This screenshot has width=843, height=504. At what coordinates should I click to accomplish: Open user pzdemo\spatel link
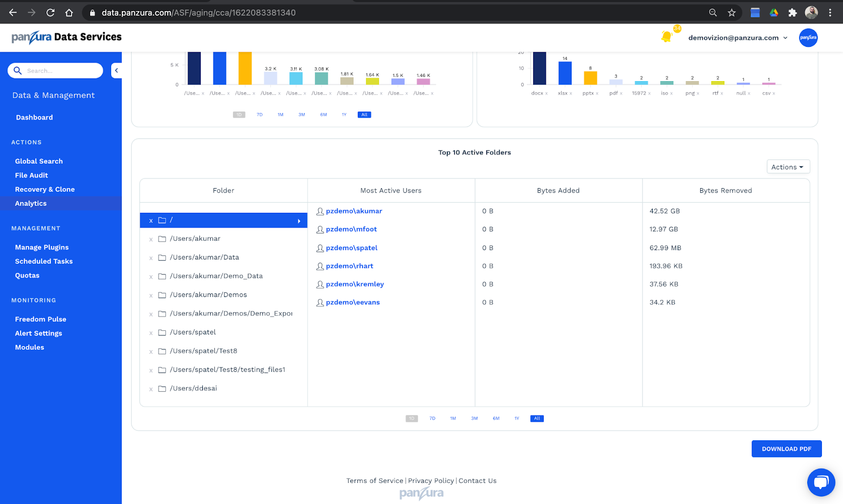[x=352, y=248]
